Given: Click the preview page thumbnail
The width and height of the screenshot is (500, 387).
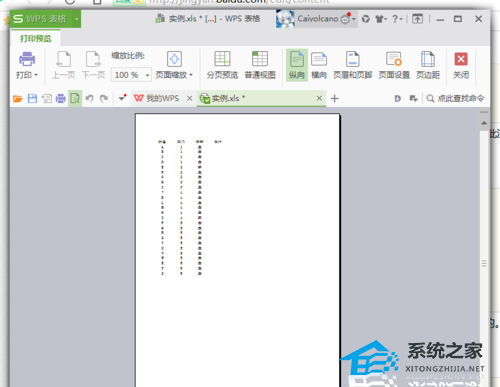Looking at the screenshot, I should 238,250.
